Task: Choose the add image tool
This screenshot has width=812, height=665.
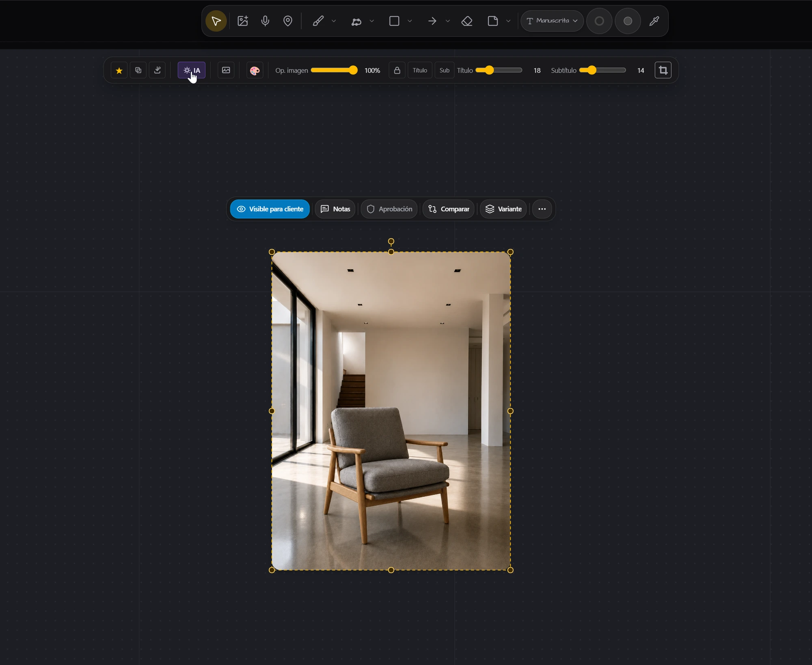Action: click(243, 21)
